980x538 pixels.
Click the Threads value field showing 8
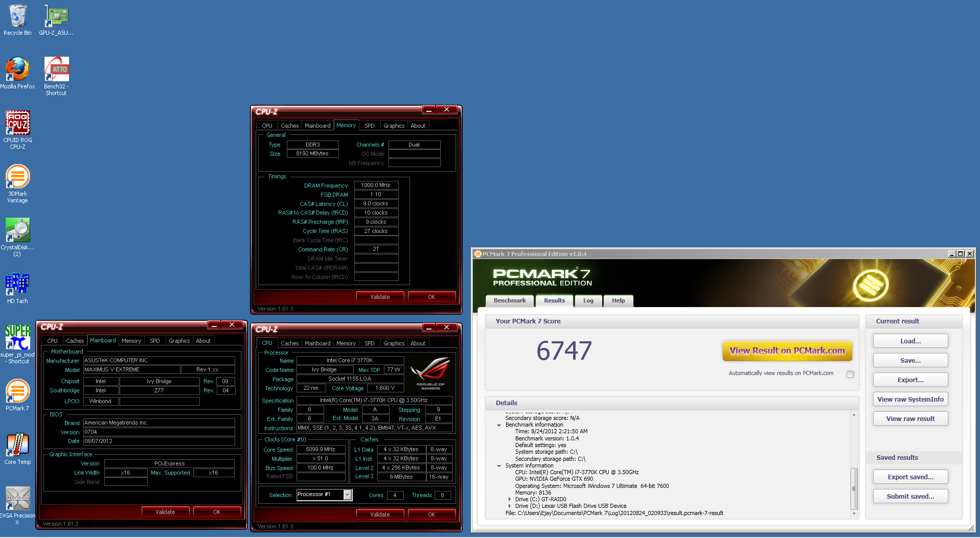coord(442,495)
